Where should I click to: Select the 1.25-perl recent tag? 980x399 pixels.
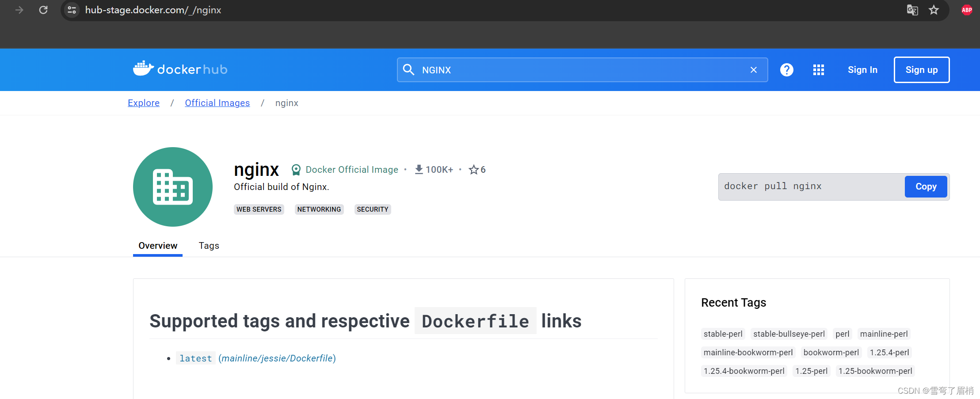click(x=812, y=371)
